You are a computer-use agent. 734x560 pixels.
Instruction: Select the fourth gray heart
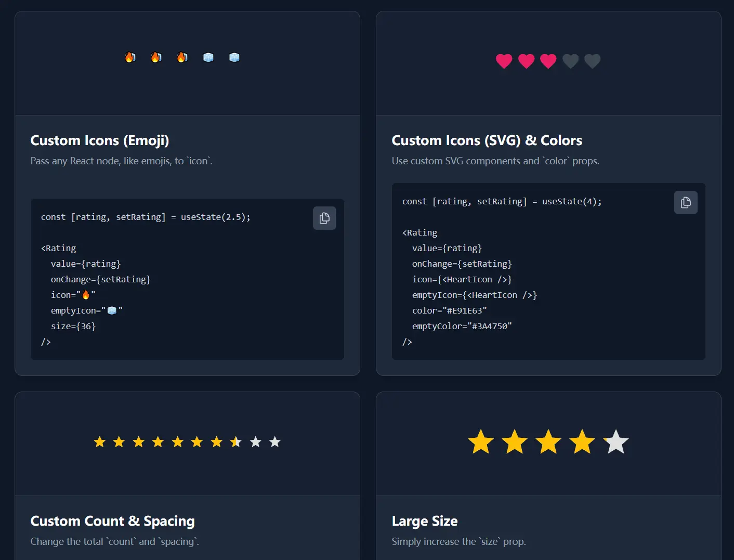coord(570,61)
